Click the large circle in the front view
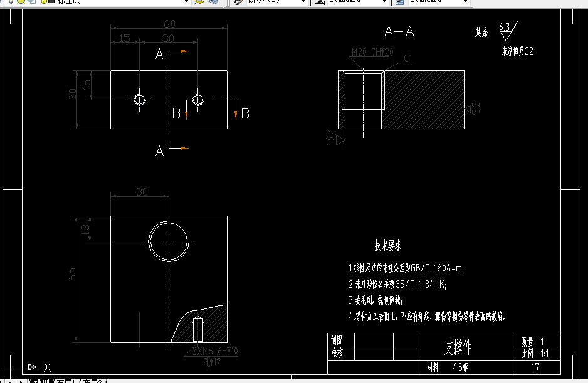 click(169, 241)
